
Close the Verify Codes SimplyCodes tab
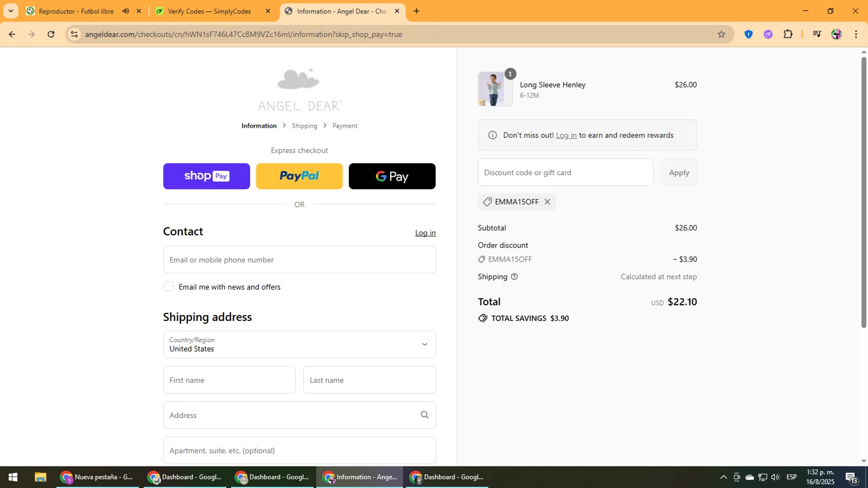267,11
